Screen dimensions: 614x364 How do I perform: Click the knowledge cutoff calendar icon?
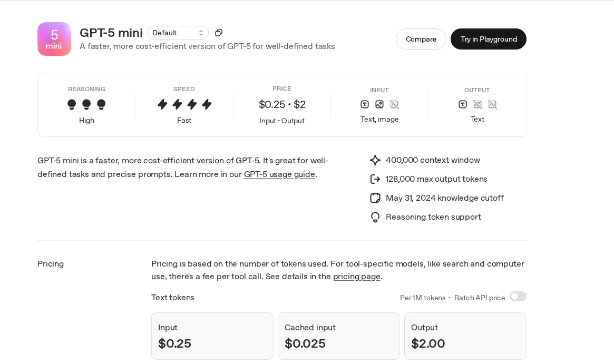click(375, 198)
